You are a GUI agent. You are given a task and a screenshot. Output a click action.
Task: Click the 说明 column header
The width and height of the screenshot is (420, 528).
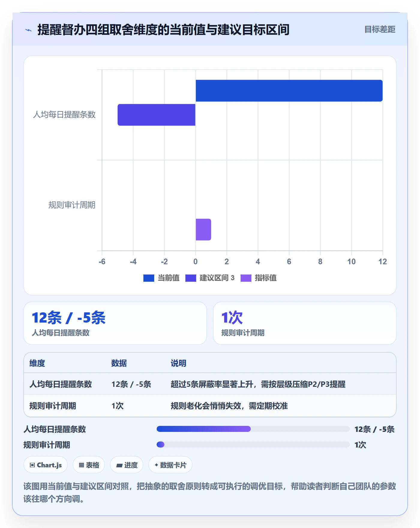(178, 363)
